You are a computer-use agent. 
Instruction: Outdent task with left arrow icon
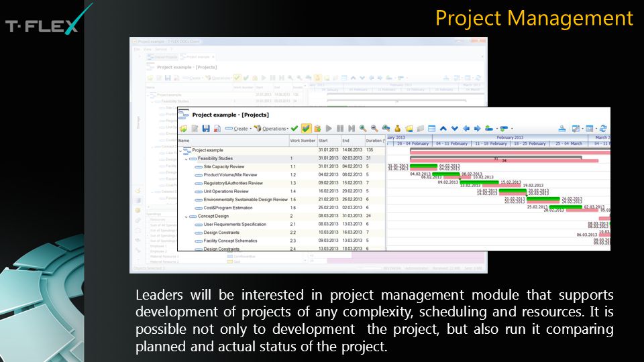tap(466, 129)
